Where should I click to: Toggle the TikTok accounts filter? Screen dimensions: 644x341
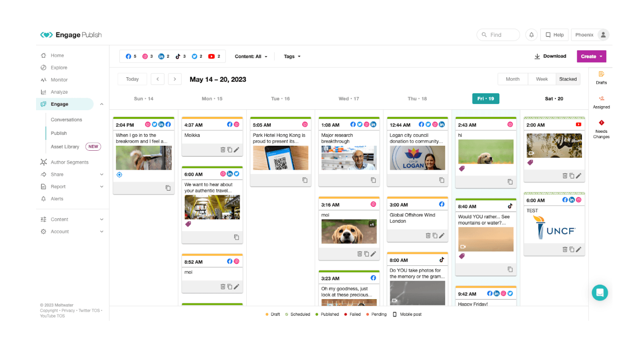pos(181,57)
